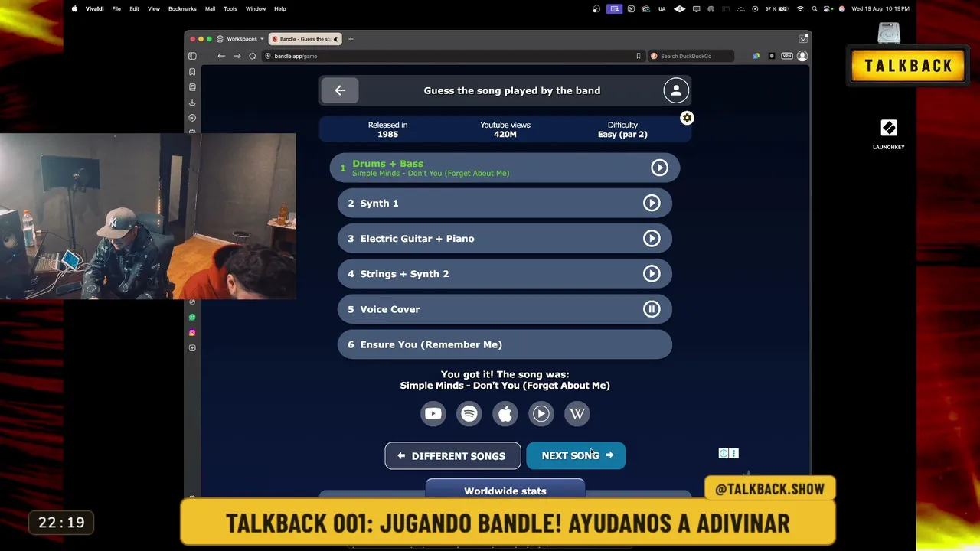Open the Tools menu
The height and width of the screenshot is (551, 980).
230,9
